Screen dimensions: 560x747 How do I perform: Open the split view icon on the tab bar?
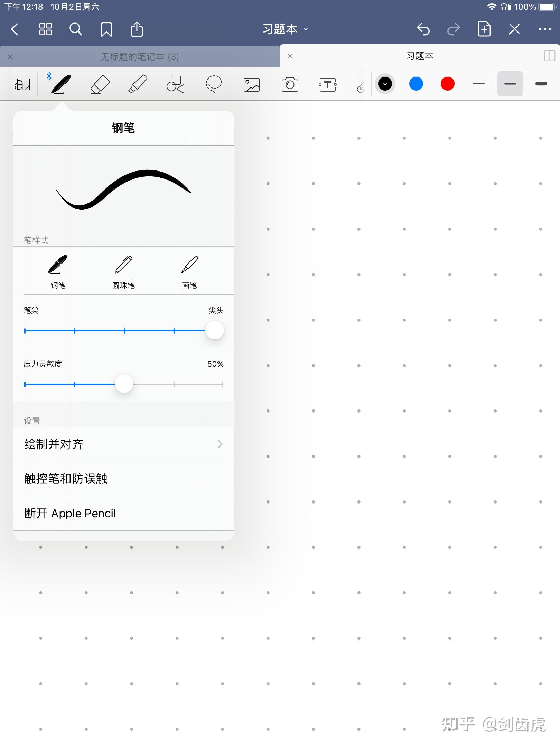pyautogui.click(x=549, y=56)
